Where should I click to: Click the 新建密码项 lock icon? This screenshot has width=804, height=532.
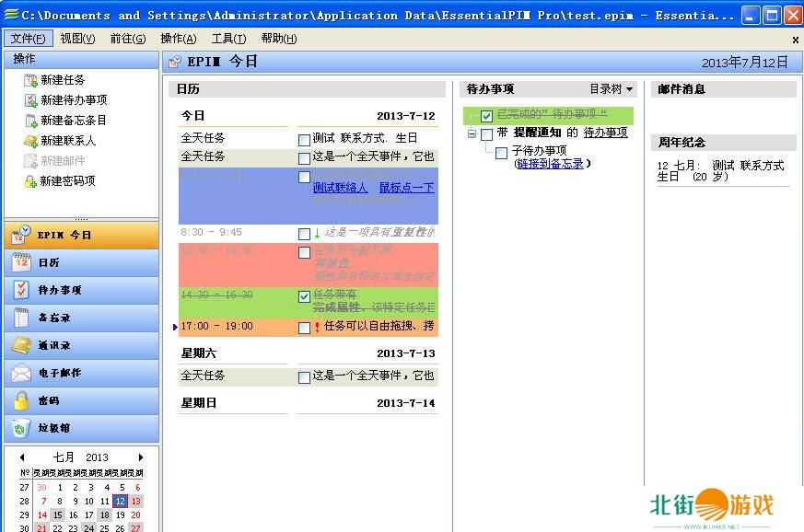pos(30,181)
